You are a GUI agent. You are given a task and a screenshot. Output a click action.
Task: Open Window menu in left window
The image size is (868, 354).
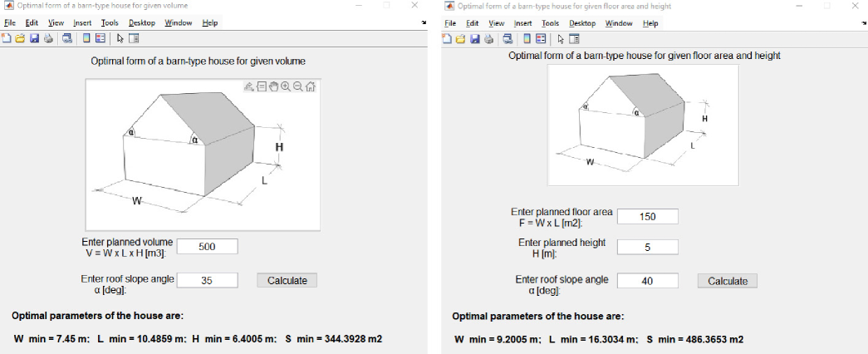tap(179, 22)
